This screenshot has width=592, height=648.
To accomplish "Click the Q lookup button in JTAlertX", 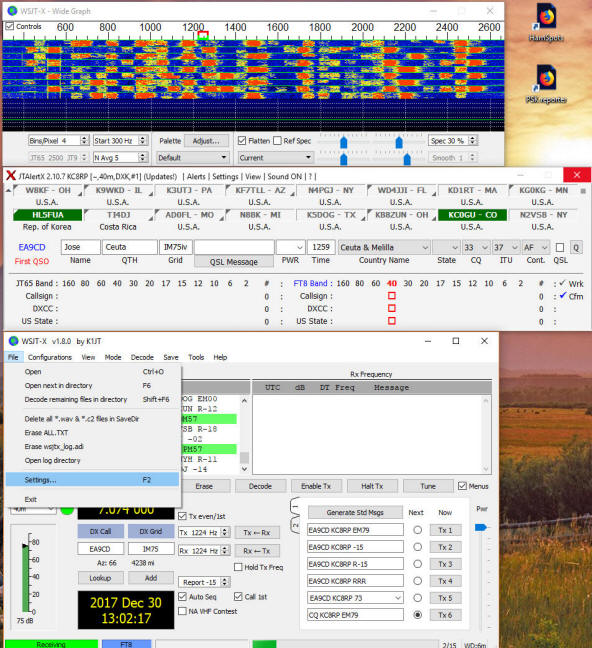I will point(576,247).
